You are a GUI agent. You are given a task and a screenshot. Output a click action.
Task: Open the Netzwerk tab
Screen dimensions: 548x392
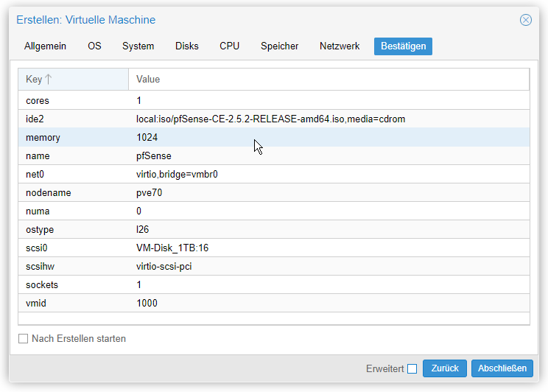[340, 46]
